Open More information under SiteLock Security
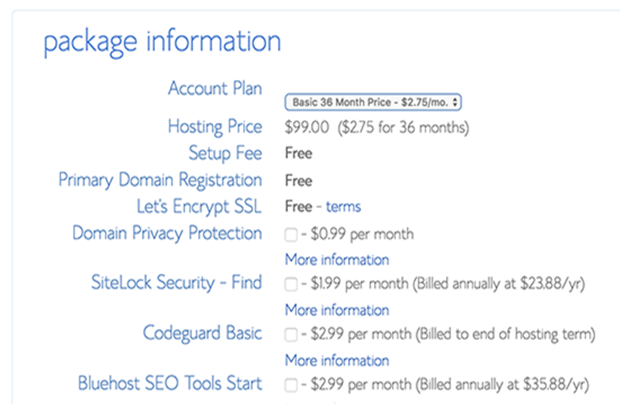This screenshot has height=406, width=622. (x=337, y=310)
